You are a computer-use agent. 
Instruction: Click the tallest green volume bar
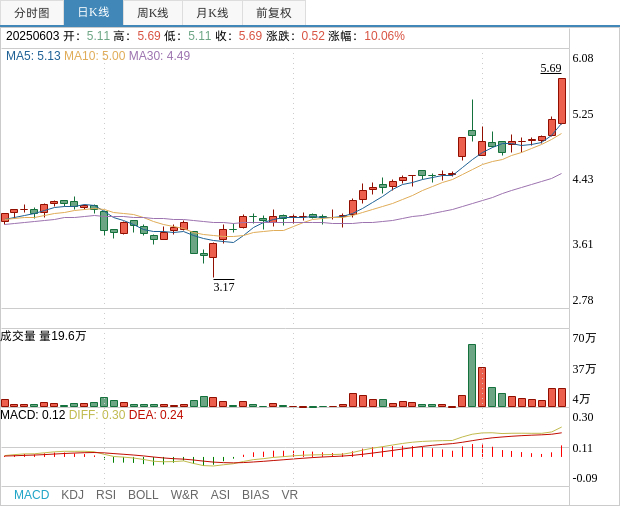pos(472,376)
